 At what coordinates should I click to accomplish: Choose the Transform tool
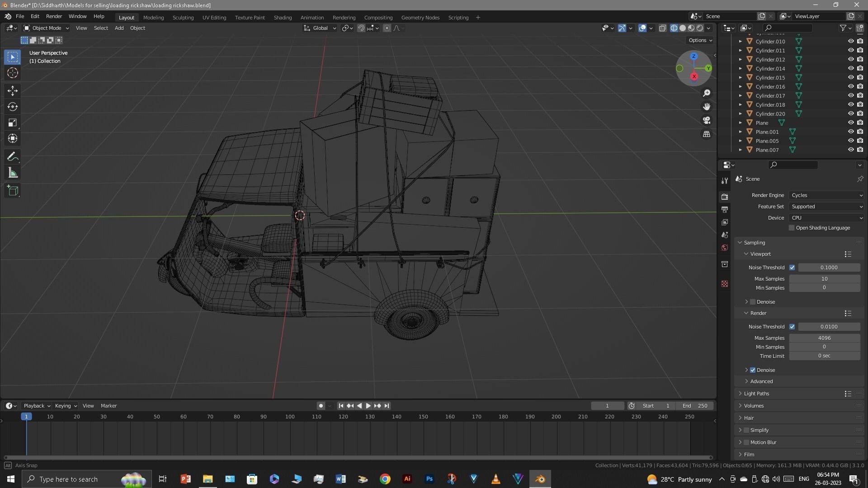tap(13, 138)
